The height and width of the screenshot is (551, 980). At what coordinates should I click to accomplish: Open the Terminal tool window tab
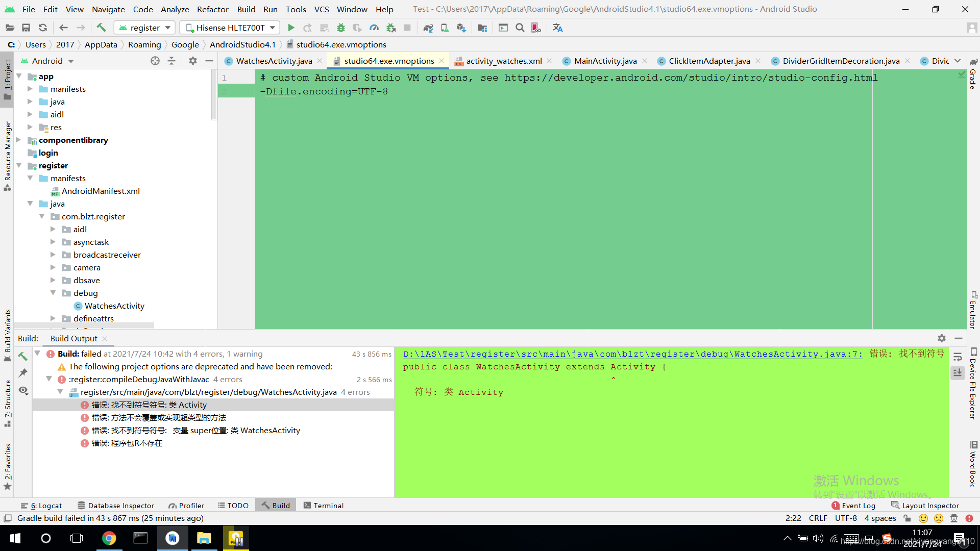pyautogui.click(x=324, y=506)
